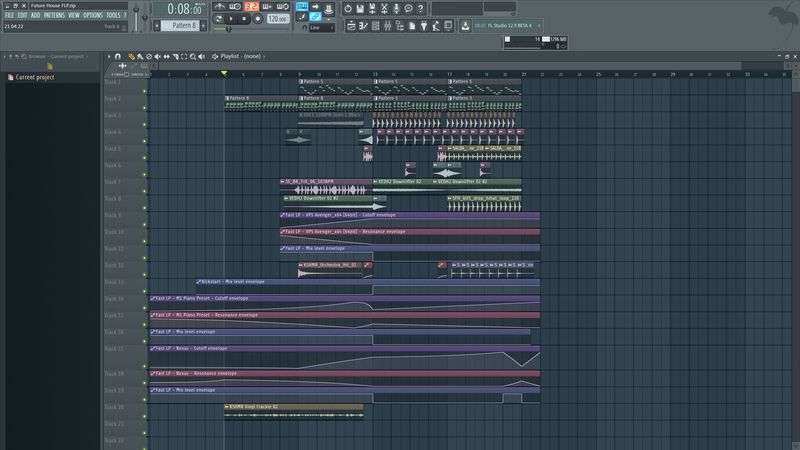Open the EDIT menu
Screen dimensions: 800x450
coord(22,15)
